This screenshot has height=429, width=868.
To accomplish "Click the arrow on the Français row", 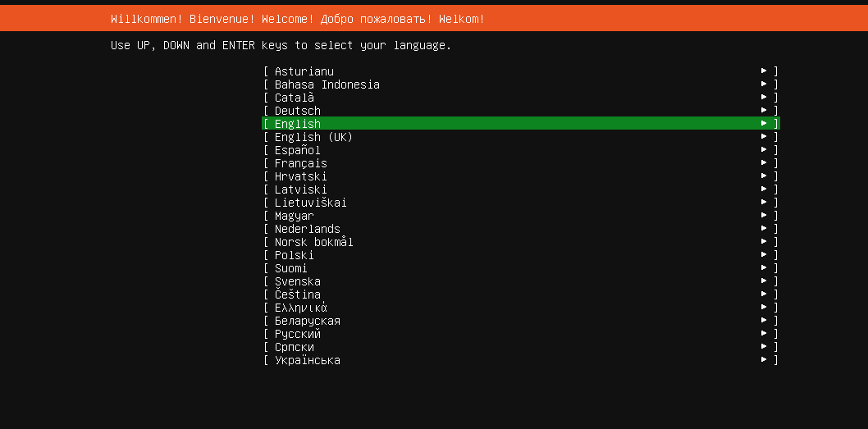I will pyautogui.click(x=764, y=162).
